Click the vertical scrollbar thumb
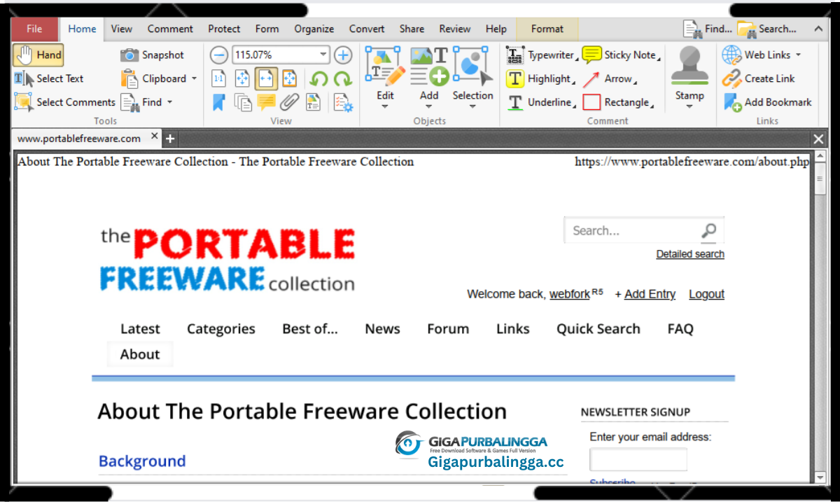The height and width of the screenshot is (504, 840). pos(820,180)
